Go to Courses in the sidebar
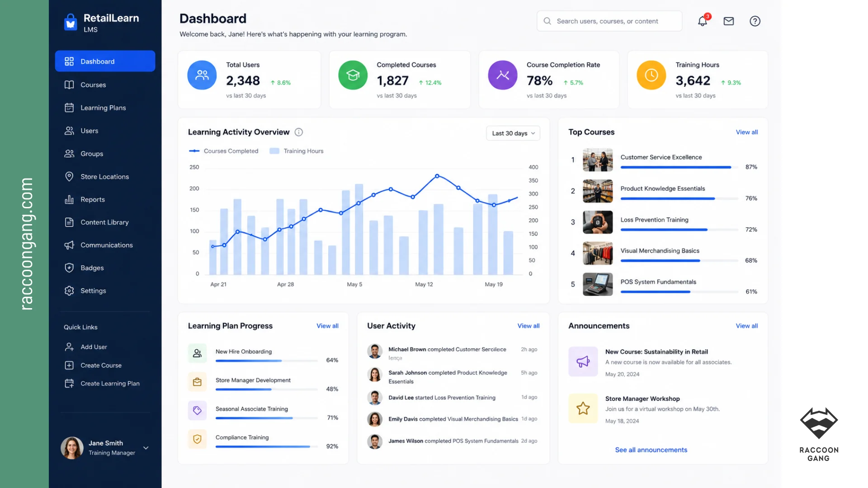 click(105, 84)
